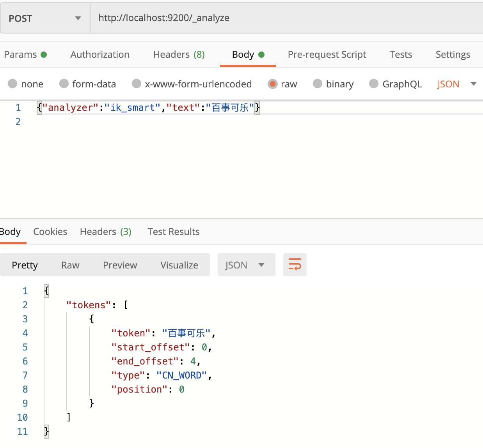Open the Tests tab

click(x=401, y=55)
